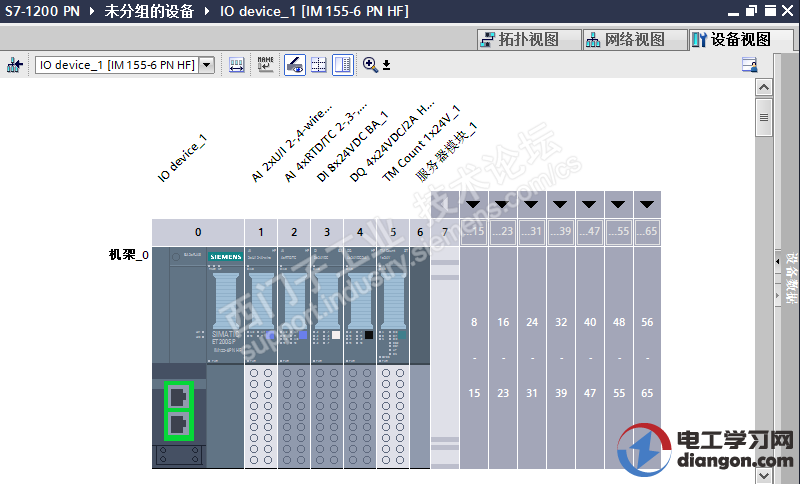Click the vertical scrollbar thumb
800x484 pixels.
(x=764, y=117)
